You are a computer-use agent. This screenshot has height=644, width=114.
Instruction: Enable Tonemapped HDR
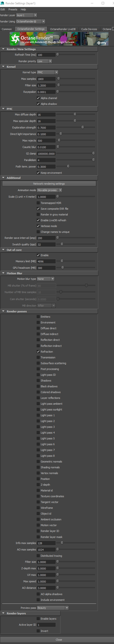[38, 203]
